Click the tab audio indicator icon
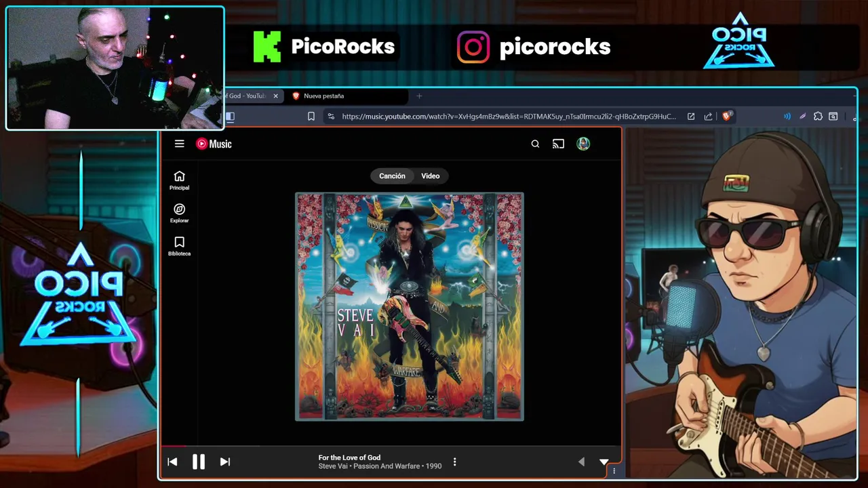 (x=787, y=117)
